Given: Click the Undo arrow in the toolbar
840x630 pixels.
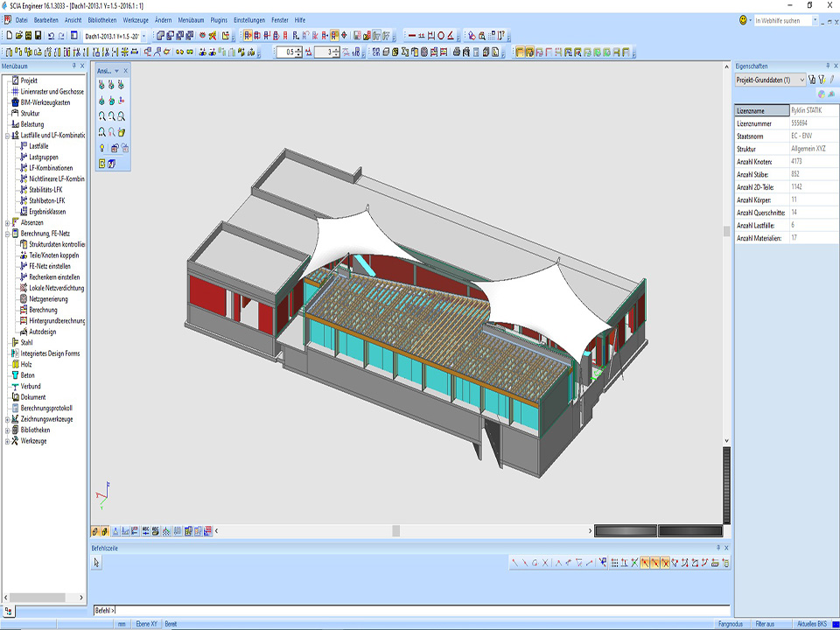Looking at the screenshot, I should (x=50, y=36).
